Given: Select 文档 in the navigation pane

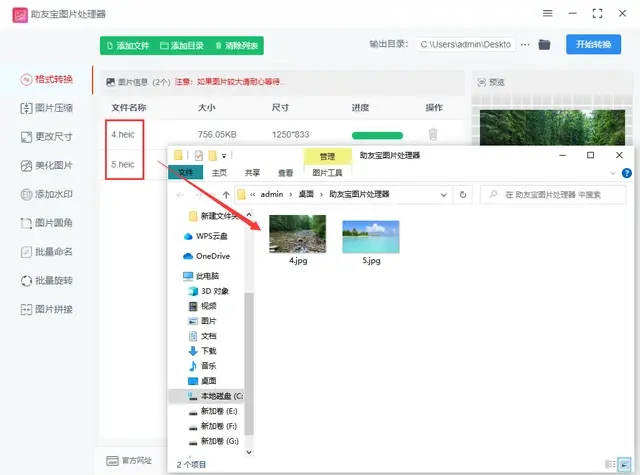Looking at the screenshot, I should (202, 336).
